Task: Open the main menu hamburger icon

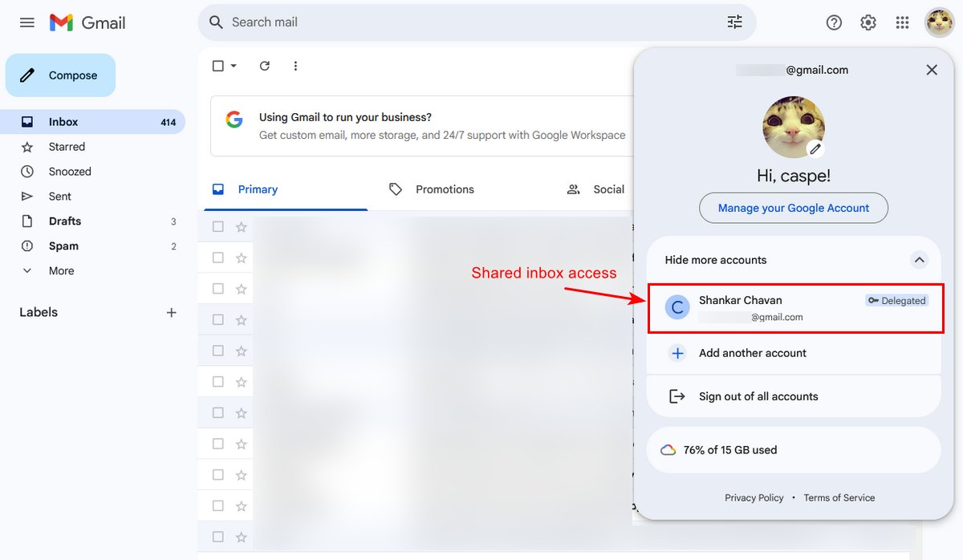Action: point(27,22)
